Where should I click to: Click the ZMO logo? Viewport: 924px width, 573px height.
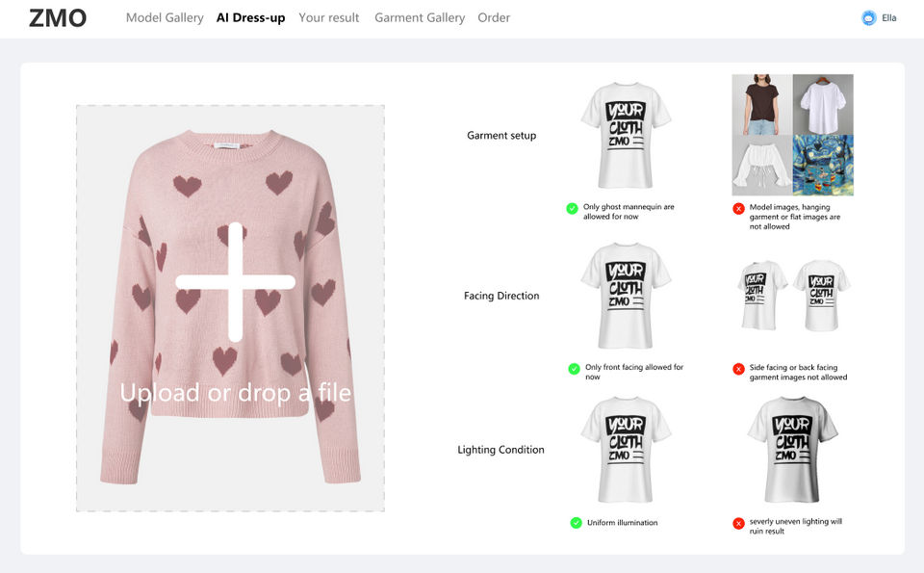[58, 17]
